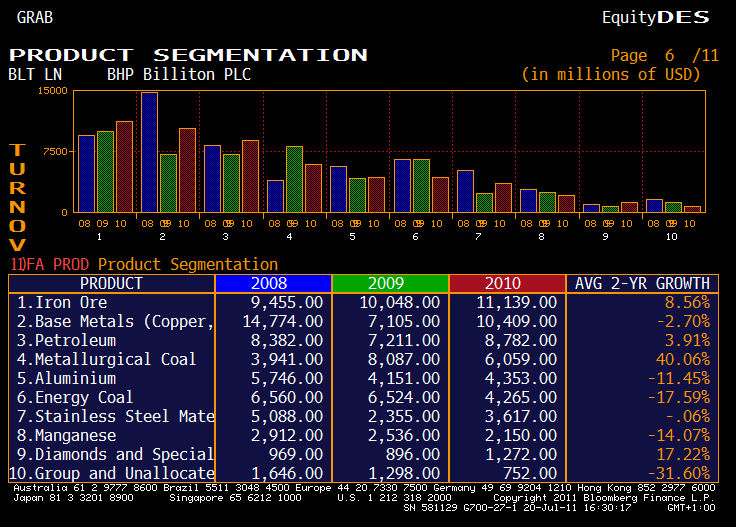Click the green 2009 column header
Screen dimensions: 736x527
tap(390, 283)
